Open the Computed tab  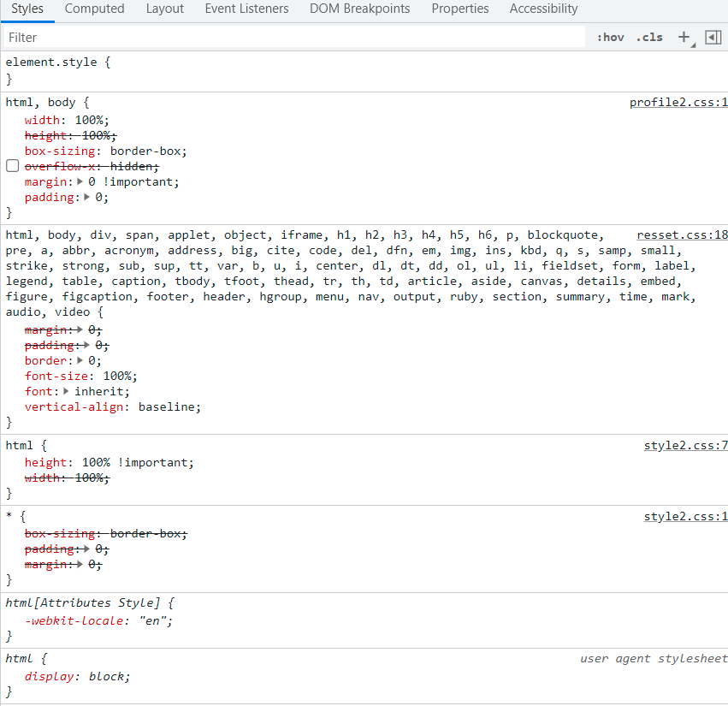point(94,9)
